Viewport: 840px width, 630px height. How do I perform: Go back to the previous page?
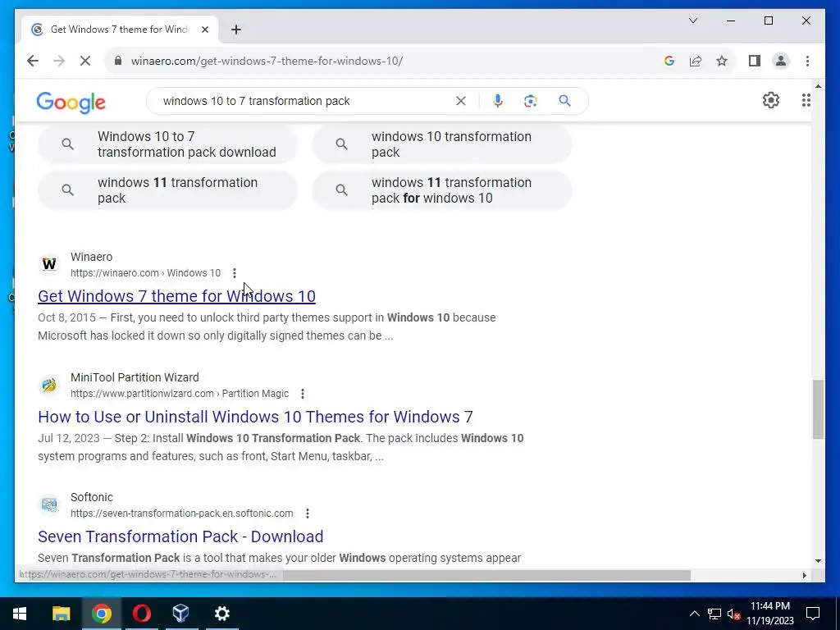click(33, 61)
